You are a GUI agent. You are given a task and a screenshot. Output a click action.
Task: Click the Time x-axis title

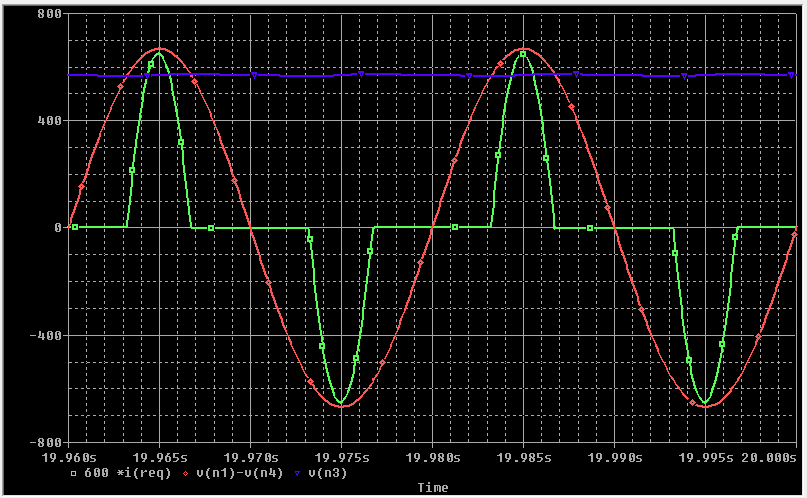coord(432,488)
